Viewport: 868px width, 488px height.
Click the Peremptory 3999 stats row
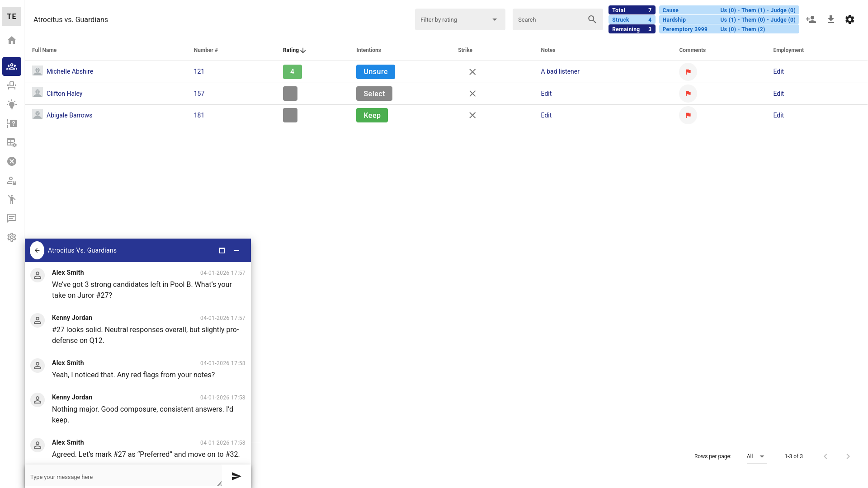729,29
